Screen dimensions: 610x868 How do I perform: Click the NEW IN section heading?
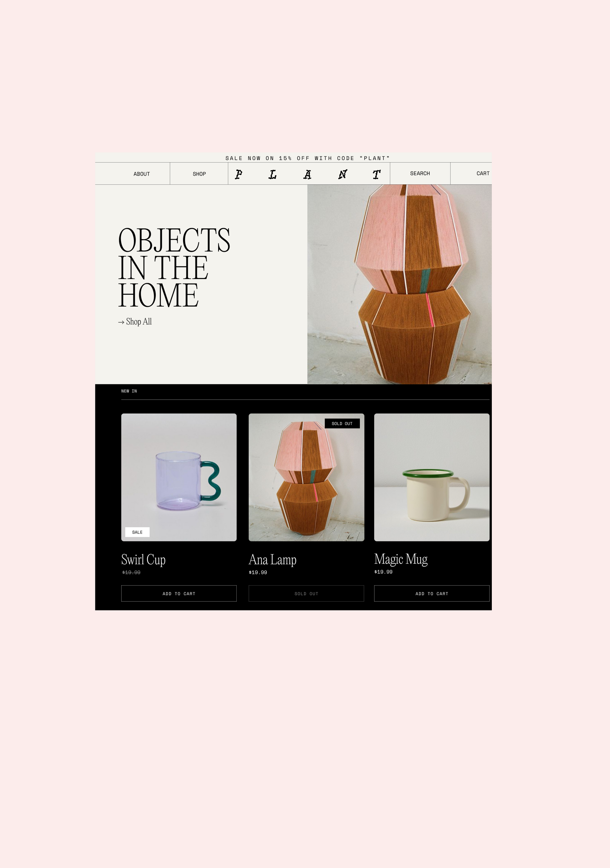coord(129,391)
